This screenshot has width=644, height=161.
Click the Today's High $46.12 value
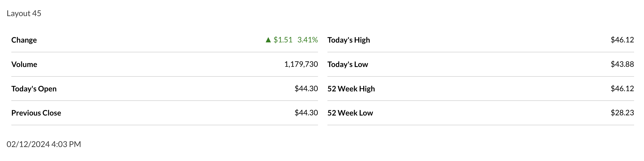tap(622, 40)
